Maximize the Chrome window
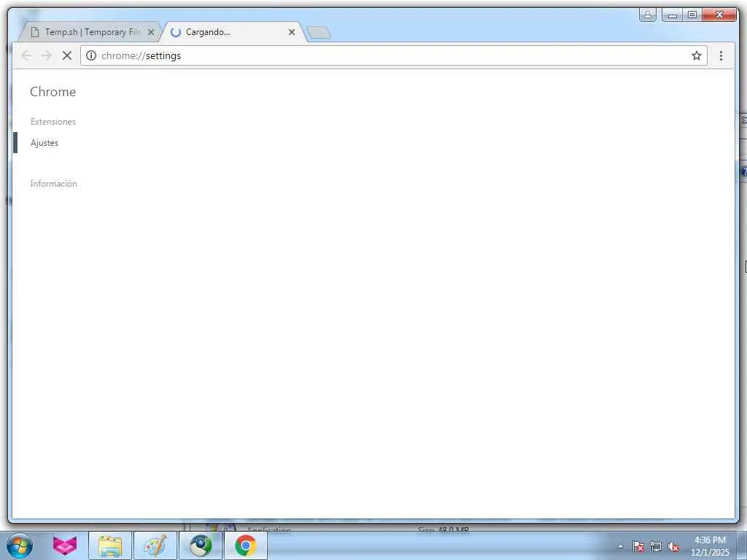 pos(692,15)
